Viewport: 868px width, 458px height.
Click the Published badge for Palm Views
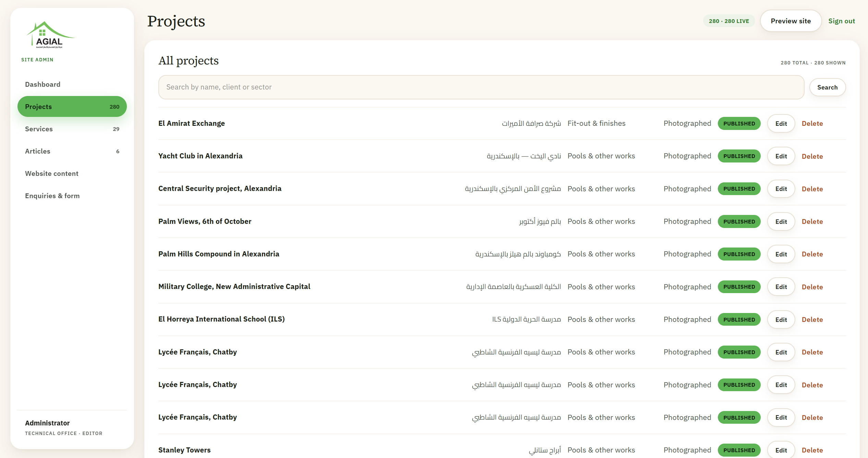[739, 221]
